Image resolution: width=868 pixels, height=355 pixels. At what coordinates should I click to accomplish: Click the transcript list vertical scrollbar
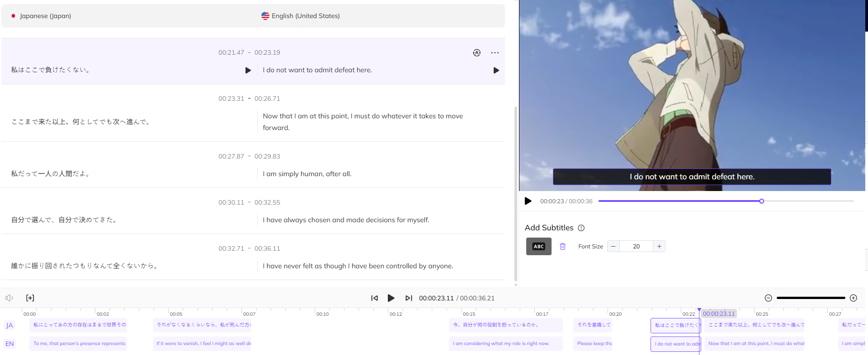[x=516, y=194]
